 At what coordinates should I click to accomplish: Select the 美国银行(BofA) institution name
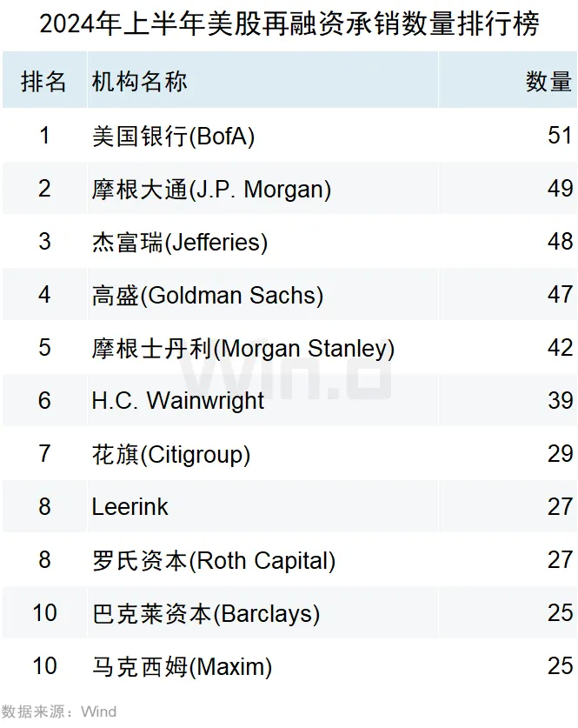[173, 136]
